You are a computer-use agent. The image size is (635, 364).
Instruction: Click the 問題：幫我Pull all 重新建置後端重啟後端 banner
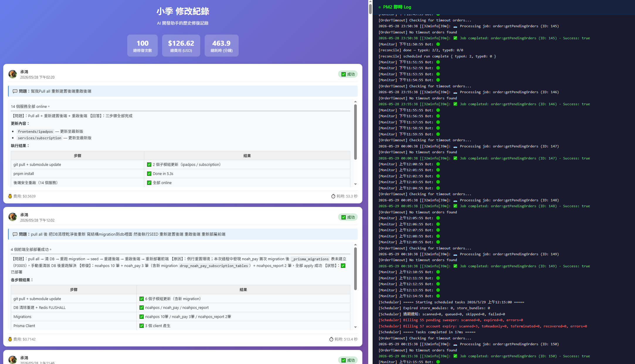pos(183,91)
